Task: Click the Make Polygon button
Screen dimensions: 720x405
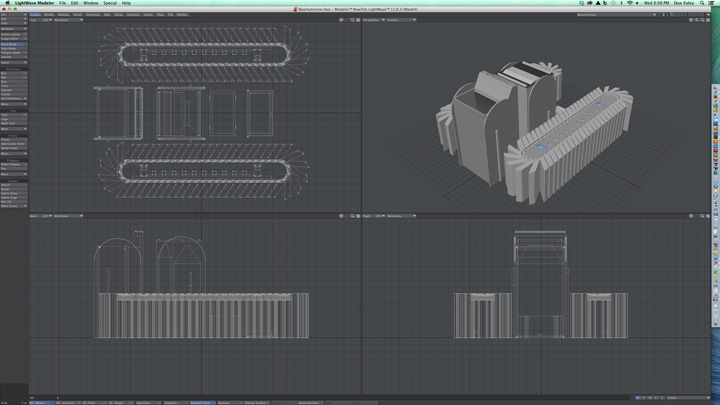Action: [13, 163]
